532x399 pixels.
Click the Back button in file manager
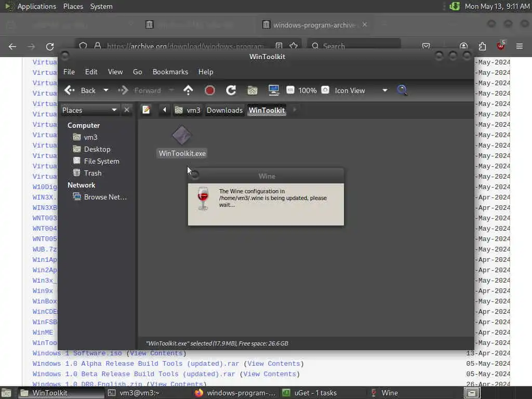[x=79, y=90]
